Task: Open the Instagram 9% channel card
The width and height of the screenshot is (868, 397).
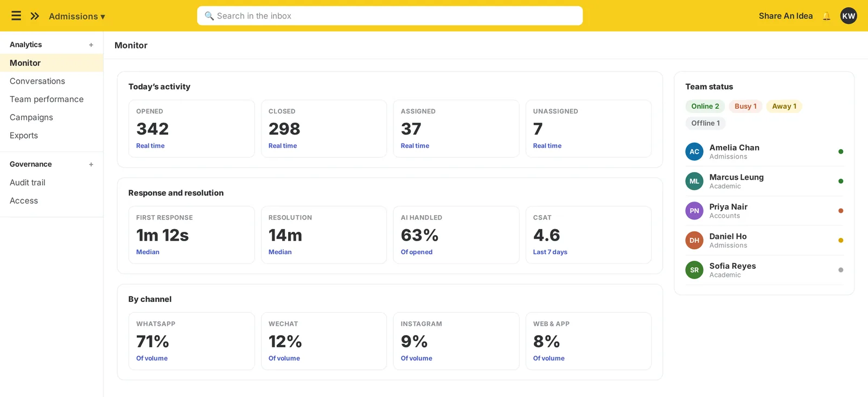Action: coord(456,341)
